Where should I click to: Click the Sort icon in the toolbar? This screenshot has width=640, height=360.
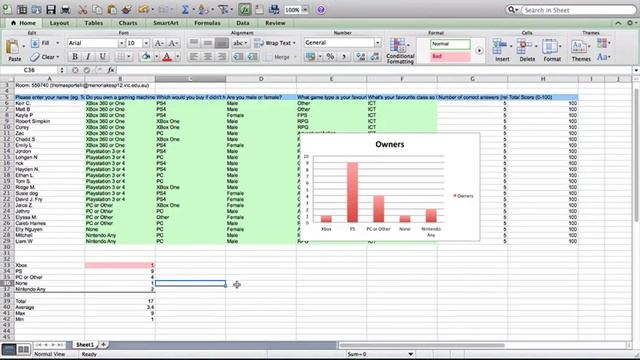[204, 9]
